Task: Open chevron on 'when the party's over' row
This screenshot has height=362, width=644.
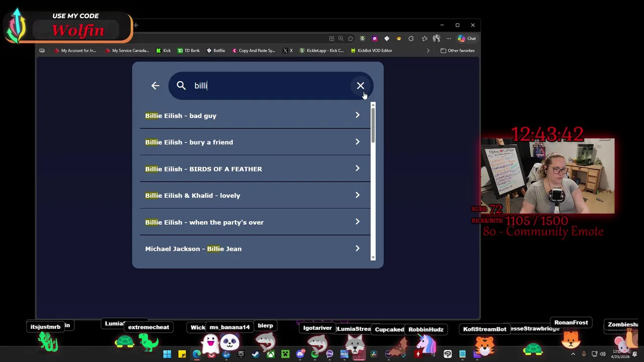Action: 357,222
